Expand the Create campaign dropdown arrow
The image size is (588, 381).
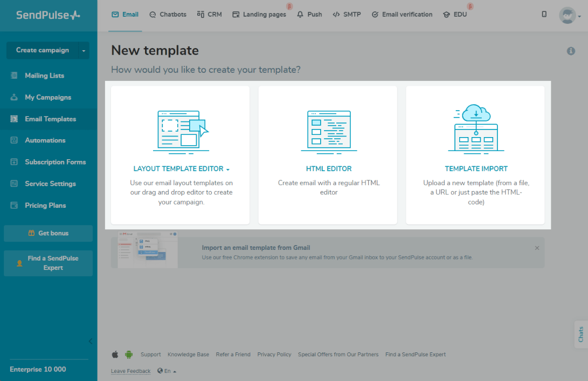click(x=84, y=50)
